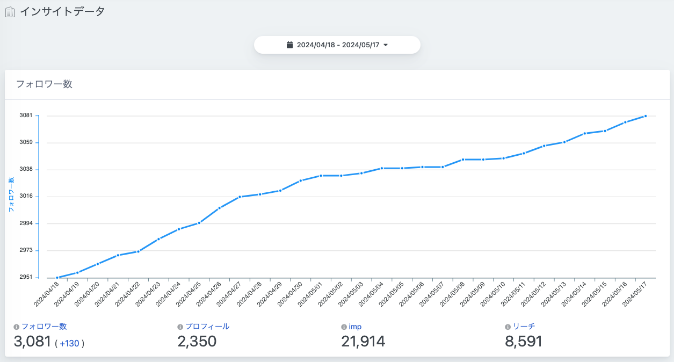Click the インサイトデータ page heading
674x362 pixels.
click(x=63, y=12)
